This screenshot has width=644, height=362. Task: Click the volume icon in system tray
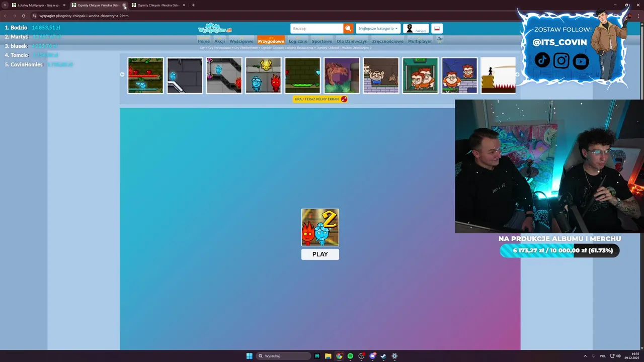click(619, 356)
